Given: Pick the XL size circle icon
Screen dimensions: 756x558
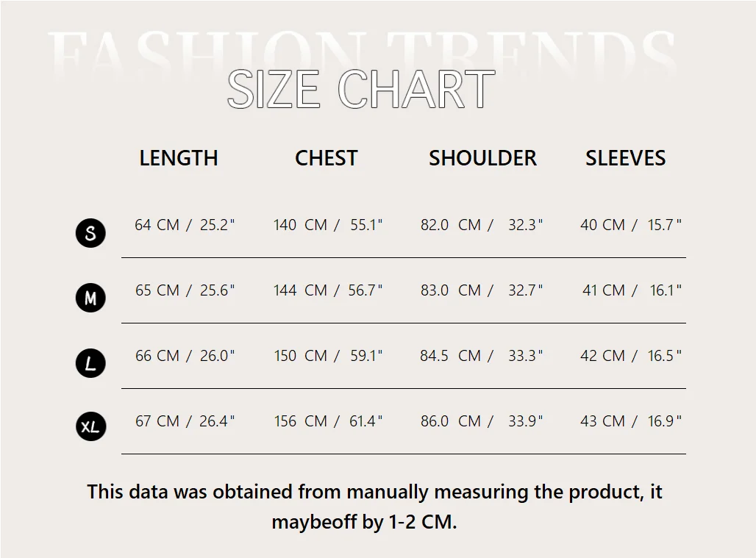Looking at the screenshot, I should point(90,426).
